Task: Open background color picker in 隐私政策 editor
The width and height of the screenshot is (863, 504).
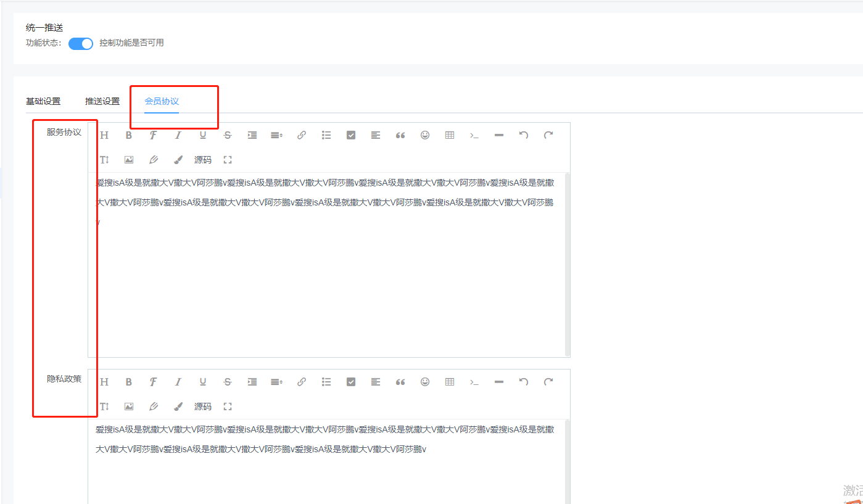Action: [x=178, y=407]
